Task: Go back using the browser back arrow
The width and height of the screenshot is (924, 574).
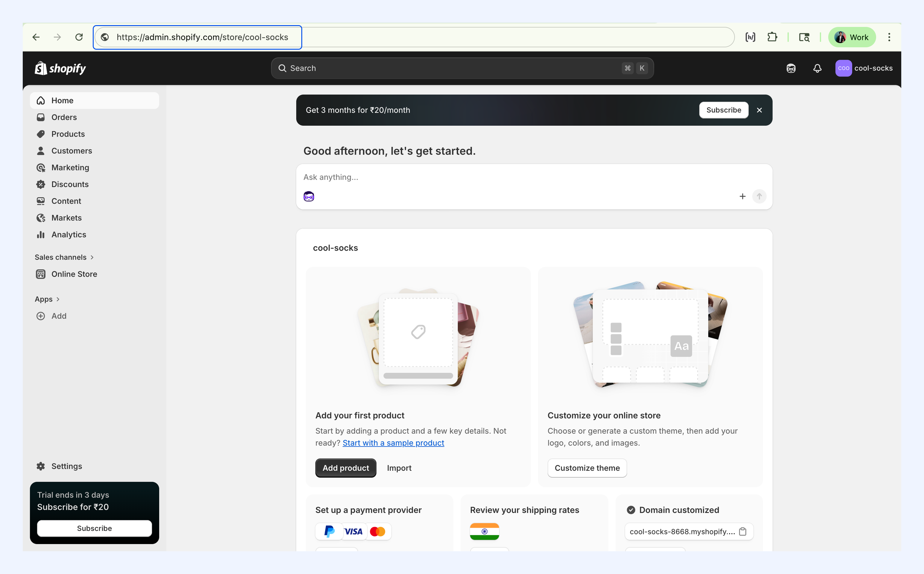Action: point(36,37)
